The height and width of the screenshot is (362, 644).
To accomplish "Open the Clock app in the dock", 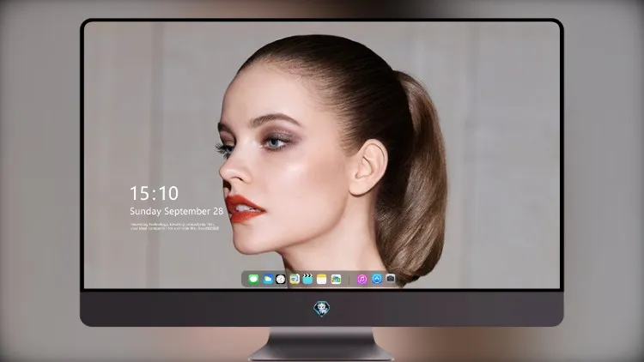I will tap(281, 280).
